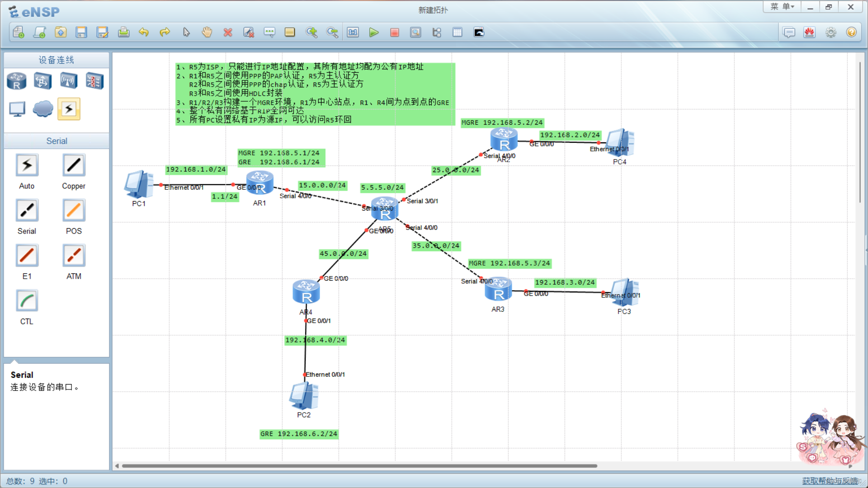
Task: Click the horizontal canvas scrollbar
Action: (x=359, y=466)
